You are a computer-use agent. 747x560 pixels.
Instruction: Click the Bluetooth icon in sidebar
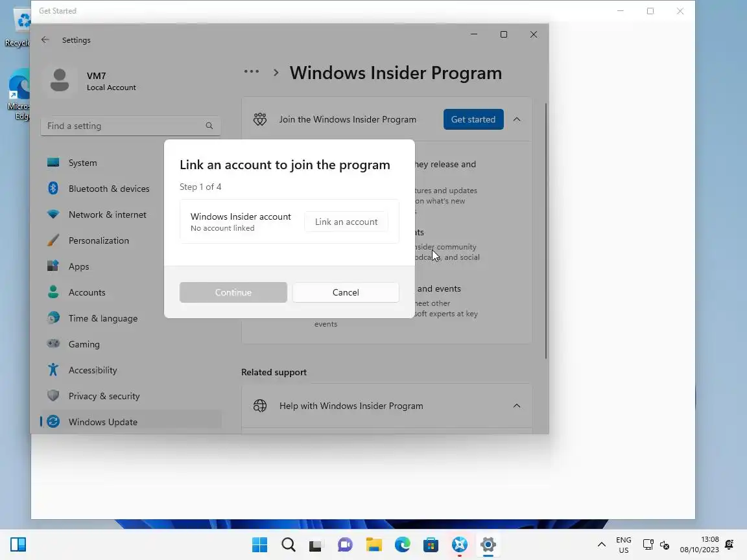pos(53,189)
